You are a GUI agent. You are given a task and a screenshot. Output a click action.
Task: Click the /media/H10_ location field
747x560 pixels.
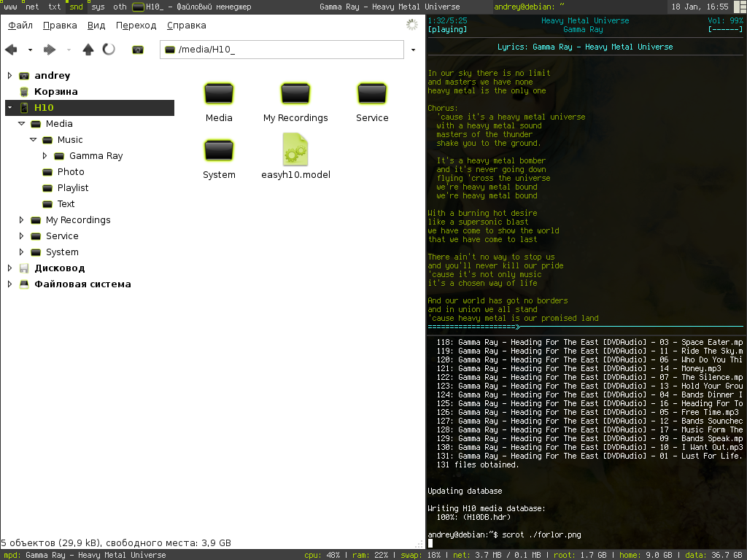coord(282,50)
